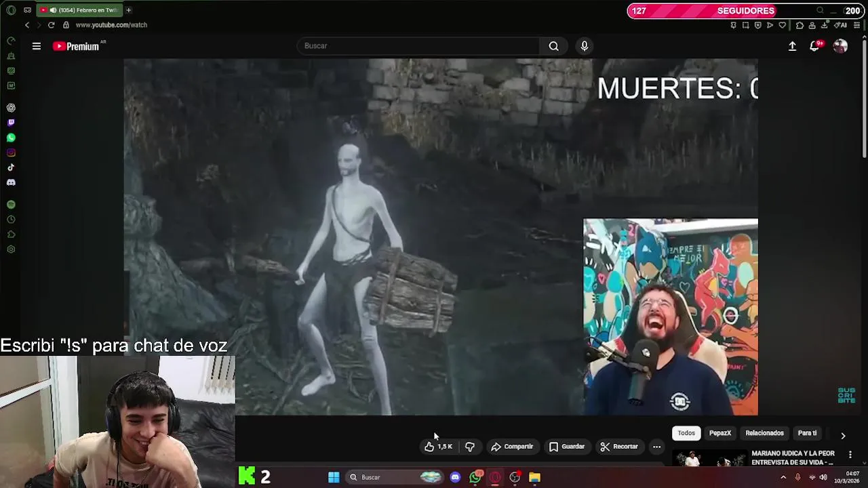Image resolution: width=868 pixels, height=488 pixels.
Task: Open the Opera GX menu logo
Action: (11, 10)
